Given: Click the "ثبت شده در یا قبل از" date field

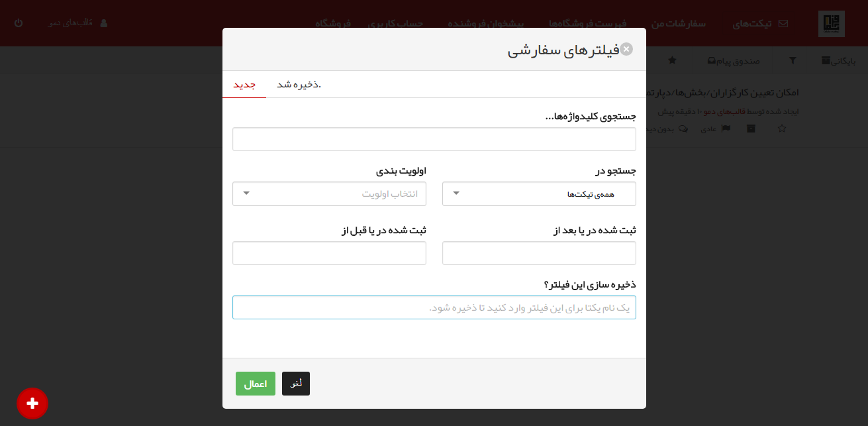Looking at the screenshot, I should click(x=329, y=253).
